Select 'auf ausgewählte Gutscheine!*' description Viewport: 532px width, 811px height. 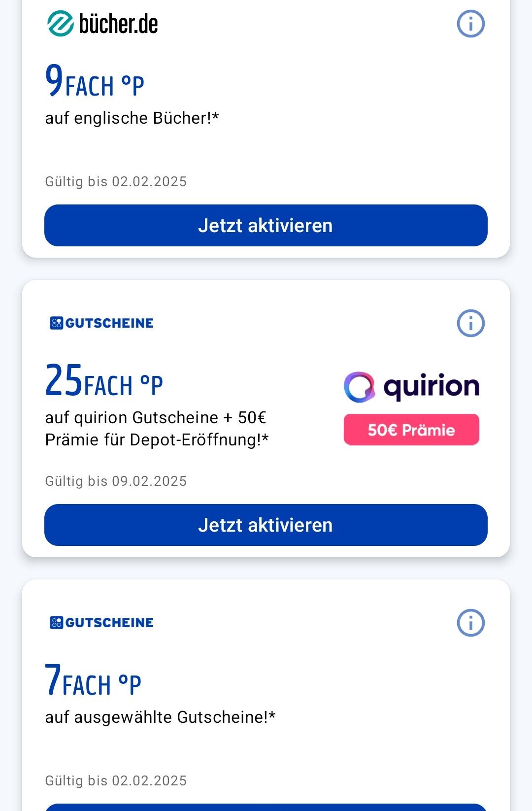(x=160, y=717)
